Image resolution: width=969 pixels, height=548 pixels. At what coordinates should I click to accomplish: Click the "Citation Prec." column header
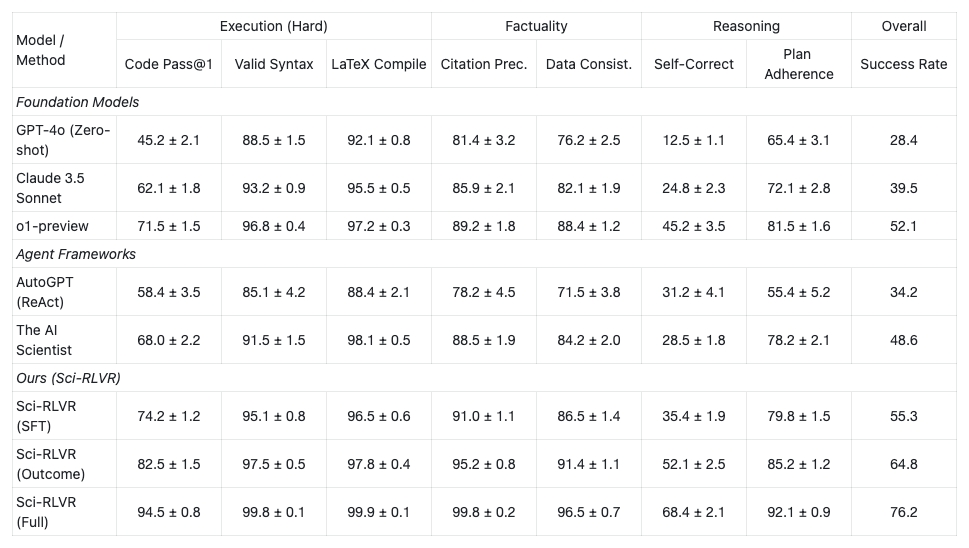coord(484,64)
